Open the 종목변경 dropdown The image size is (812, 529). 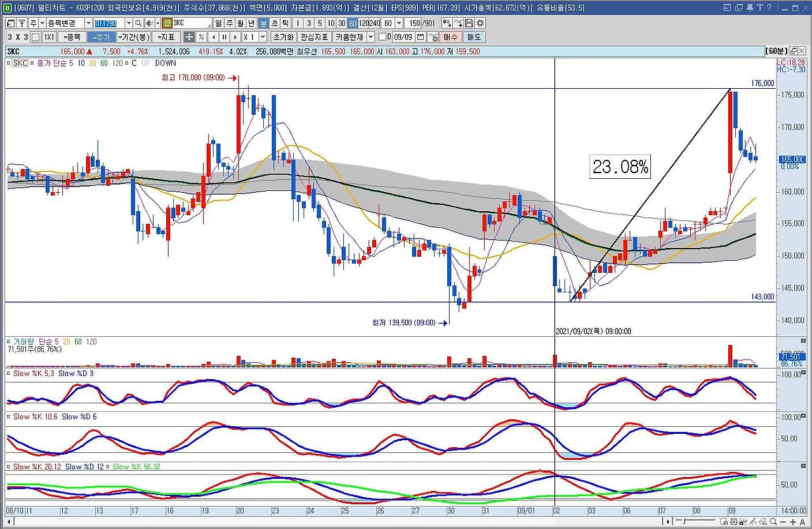click(x=88, y=23)
